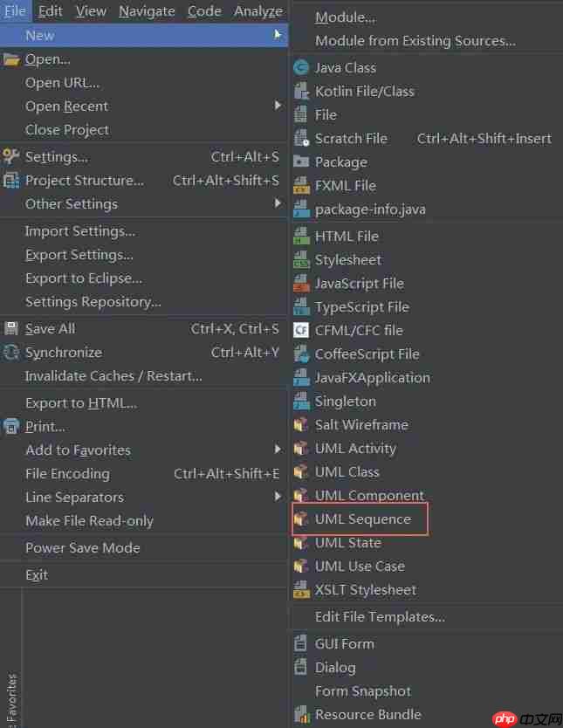Click the Singleton template icon
Image resolution: width=563 pixels, height=728 pixels.
[x=301, y=402]
